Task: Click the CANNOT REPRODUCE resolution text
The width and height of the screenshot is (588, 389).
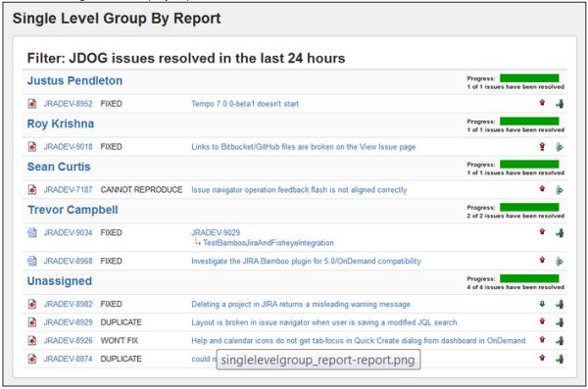Action: tap(141, 190)
